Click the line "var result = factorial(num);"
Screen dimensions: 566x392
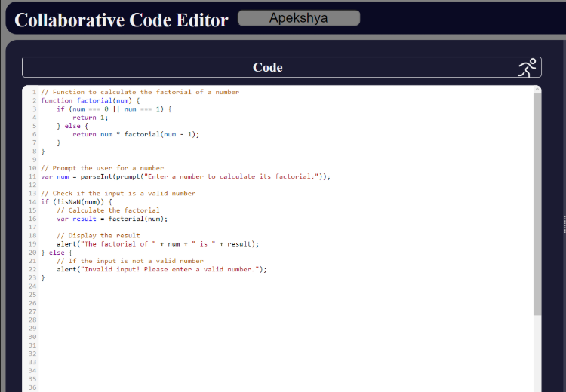[112, 219]
